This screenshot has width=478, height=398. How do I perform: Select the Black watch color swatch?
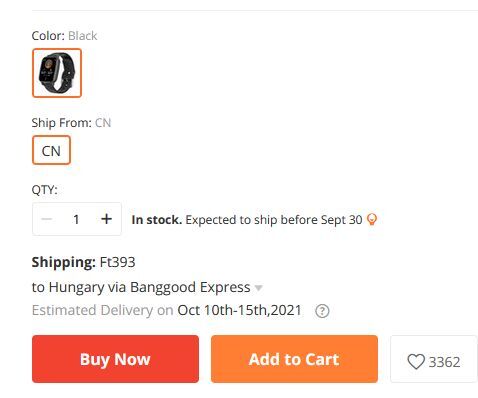(x=57, y=73)
